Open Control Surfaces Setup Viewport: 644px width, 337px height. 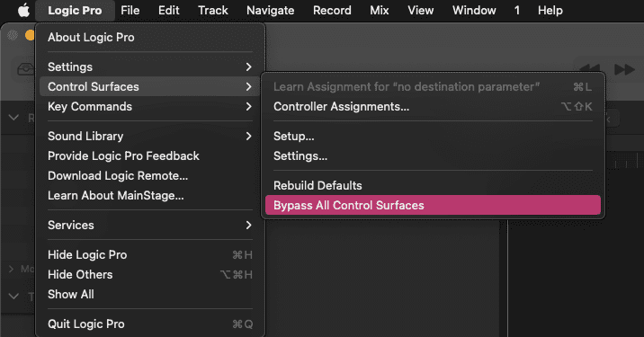click(433, 136)
